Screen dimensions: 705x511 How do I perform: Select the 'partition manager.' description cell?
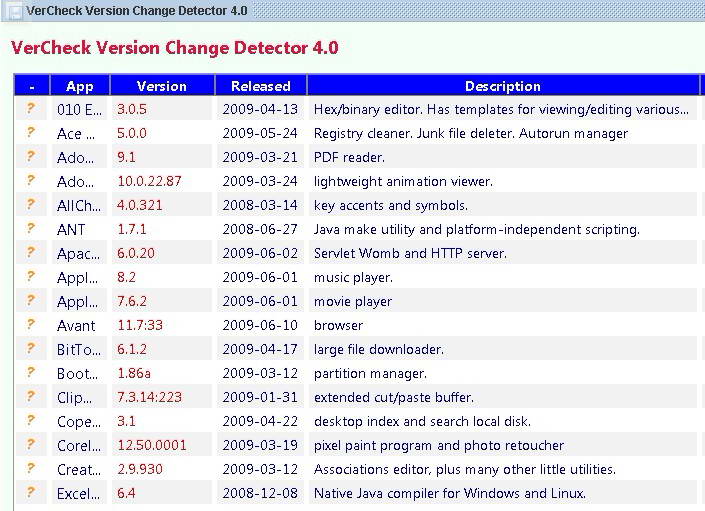(x=371, y=373)
